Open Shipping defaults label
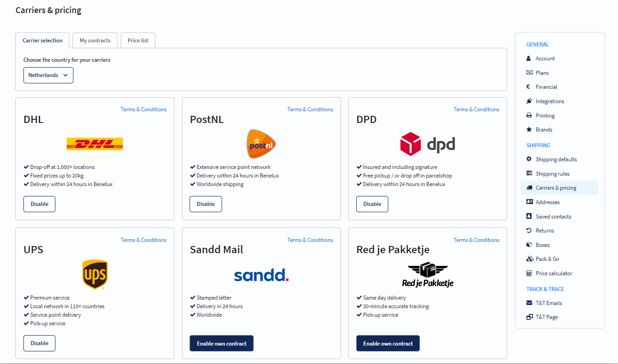 (x=556, y=159)
